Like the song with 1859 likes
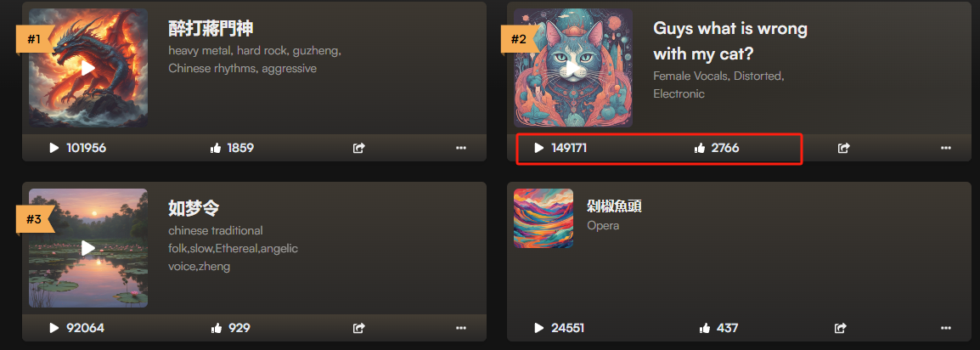The image size is (980, 350). pyautogui.click(x=217, y=148)
